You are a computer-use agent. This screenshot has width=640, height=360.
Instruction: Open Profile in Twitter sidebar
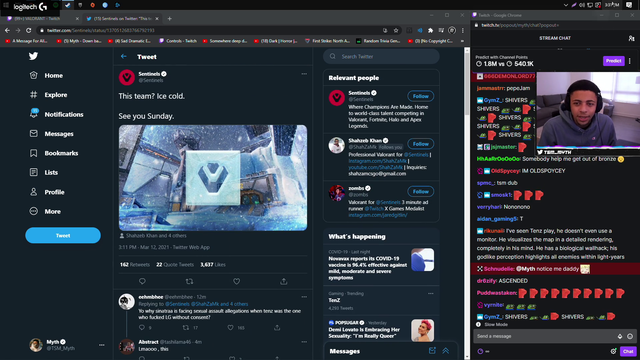[47, 192]
